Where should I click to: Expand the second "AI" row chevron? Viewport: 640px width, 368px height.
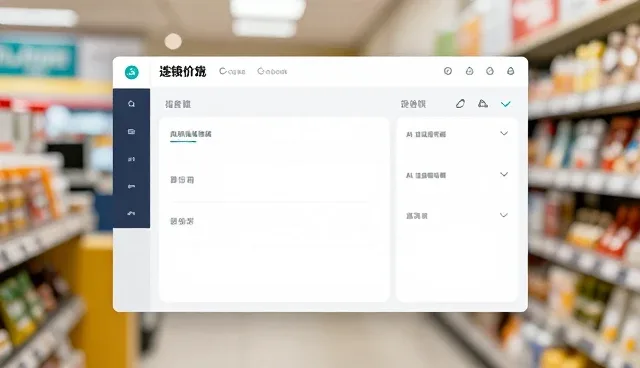click(x=504, y=174)
